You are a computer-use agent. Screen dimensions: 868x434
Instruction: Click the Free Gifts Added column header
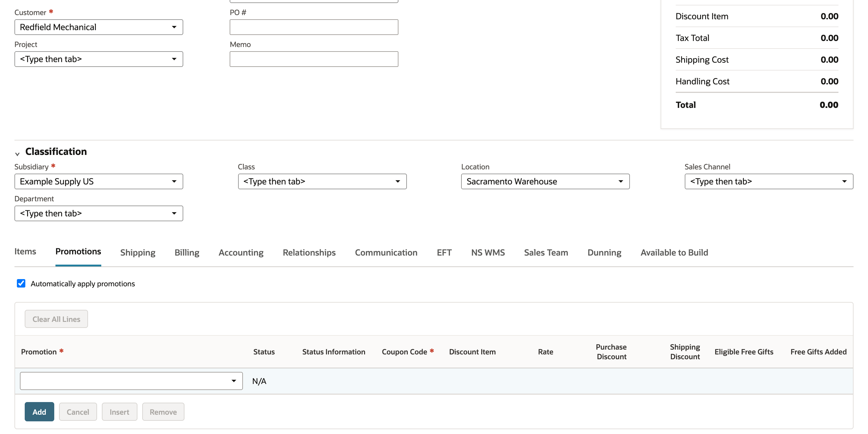coord(818,351)
